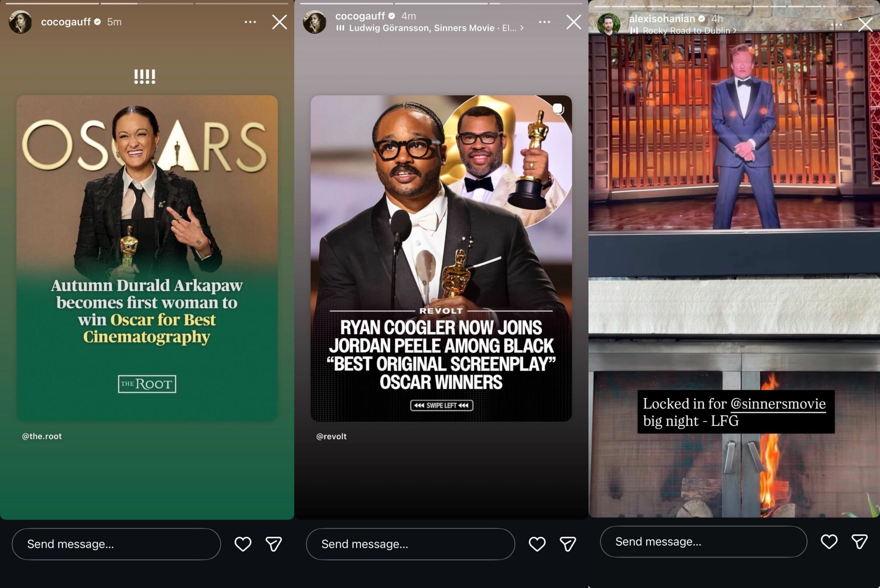Click the "4h" story timestamp

click(x=717, y=19)
